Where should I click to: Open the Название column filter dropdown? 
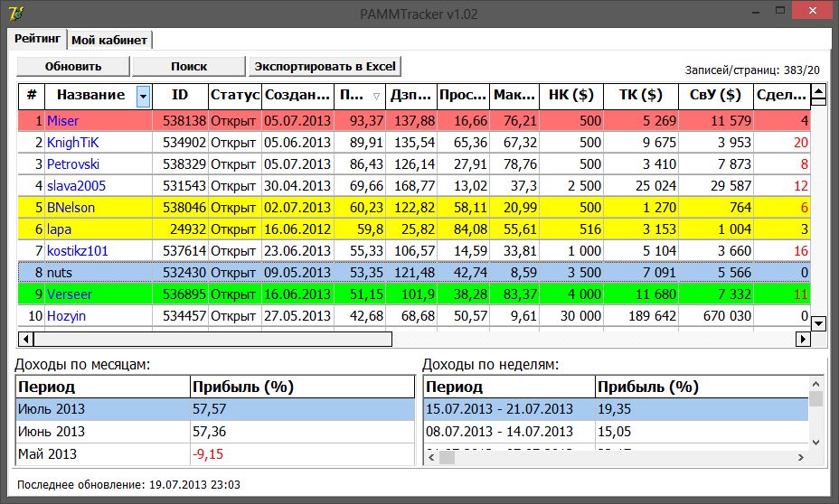(143, 97)
